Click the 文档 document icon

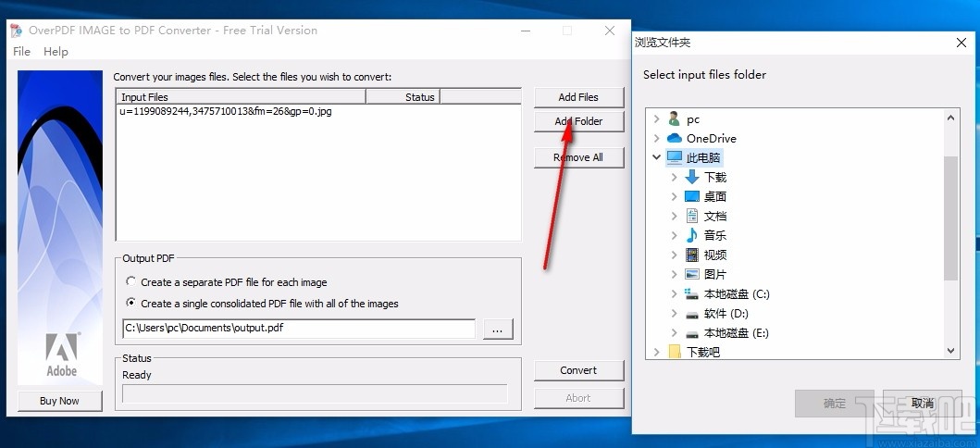click(692, 217)
